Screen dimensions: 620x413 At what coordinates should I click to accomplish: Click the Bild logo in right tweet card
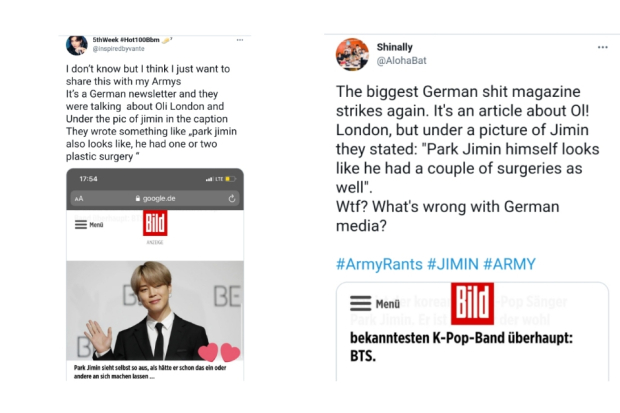click(473, 304)
